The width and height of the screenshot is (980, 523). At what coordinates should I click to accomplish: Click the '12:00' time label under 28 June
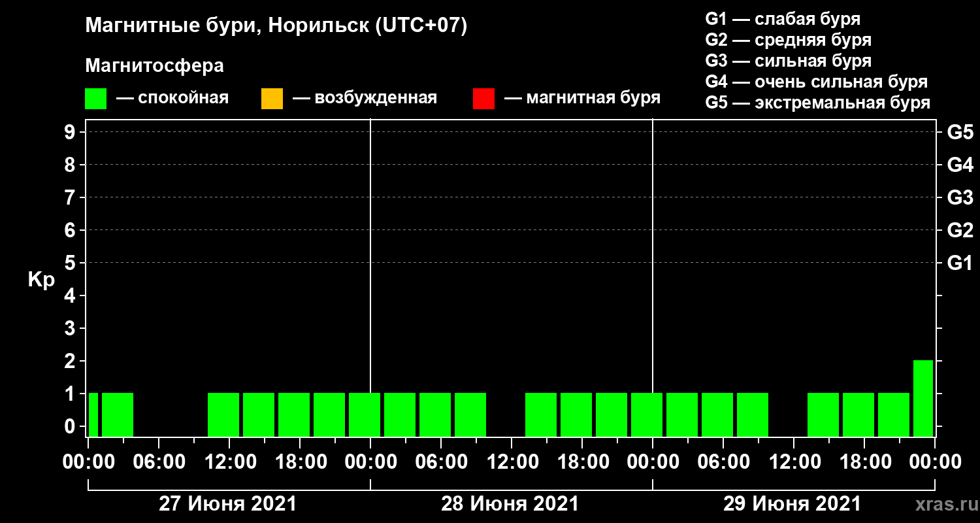pyautogui.click(x=512, y=462)
